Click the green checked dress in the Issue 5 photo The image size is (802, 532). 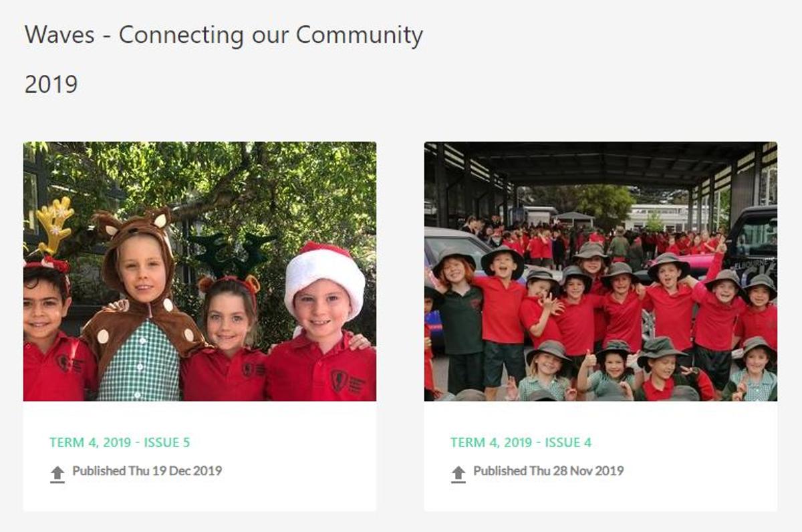tap(138, 360)
